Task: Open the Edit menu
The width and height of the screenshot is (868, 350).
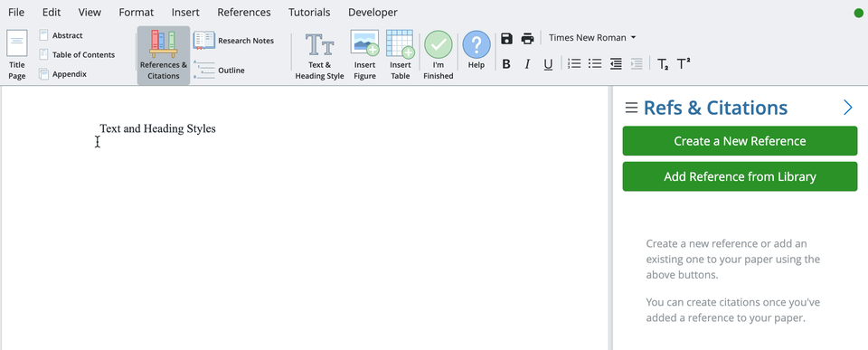Action: point(52,12)
